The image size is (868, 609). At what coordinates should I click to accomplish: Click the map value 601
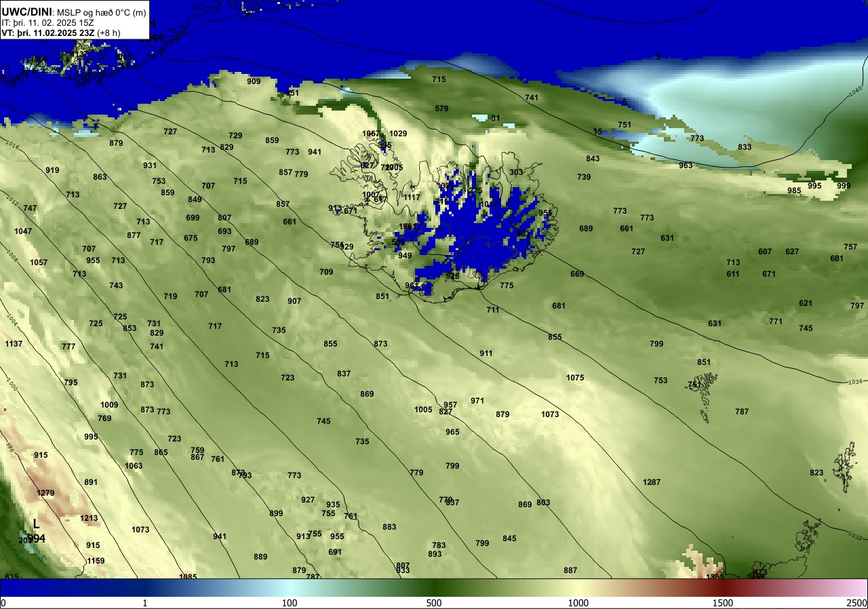point(837,258)
